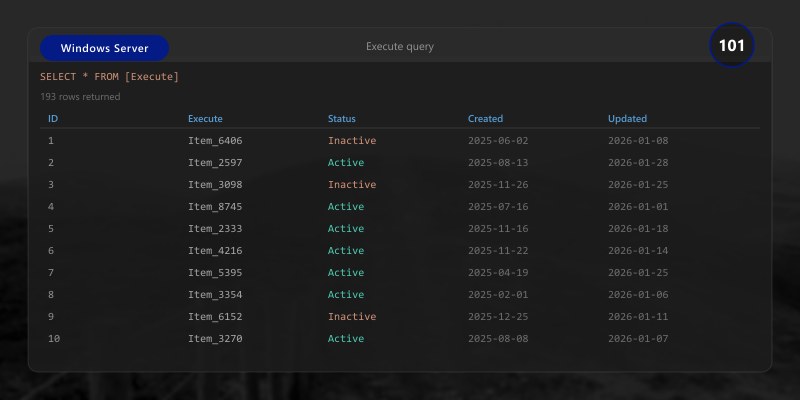
Task: Click the Execute query title
Action: [x=400, y=46]
